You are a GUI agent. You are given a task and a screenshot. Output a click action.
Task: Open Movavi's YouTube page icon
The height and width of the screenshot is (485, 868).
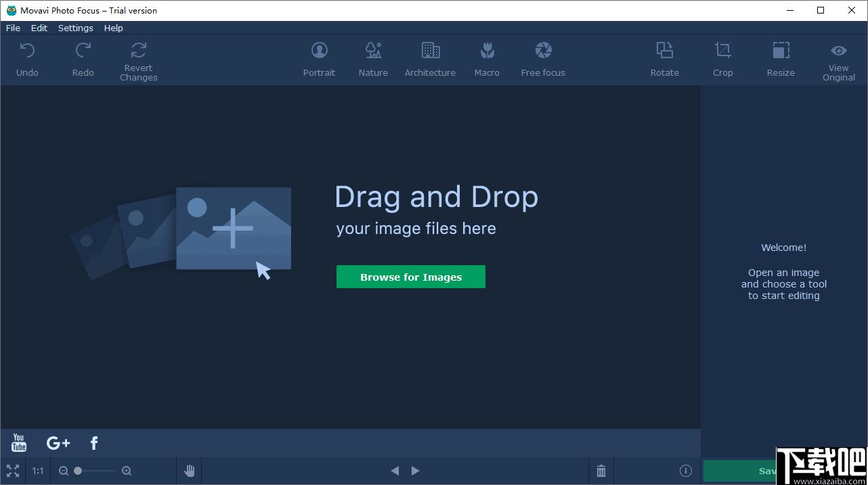pyautogui.click(x=19, y=443)
